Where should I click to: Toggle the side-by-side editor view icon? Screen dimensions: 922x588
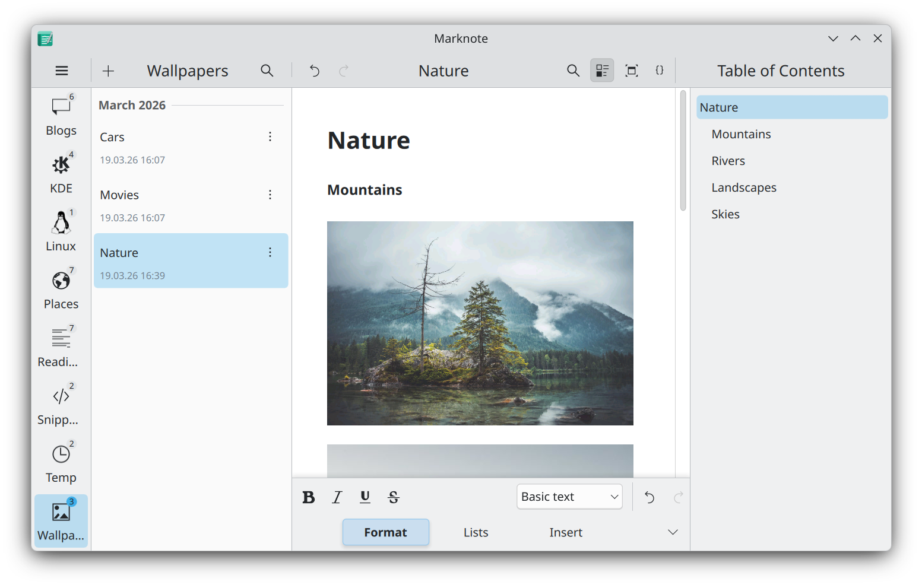coord(601,70)
